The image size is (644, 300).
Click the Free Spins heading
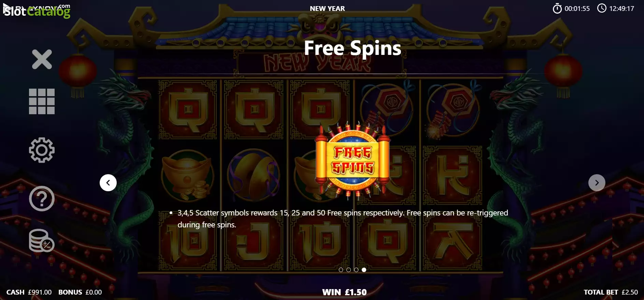353,48
